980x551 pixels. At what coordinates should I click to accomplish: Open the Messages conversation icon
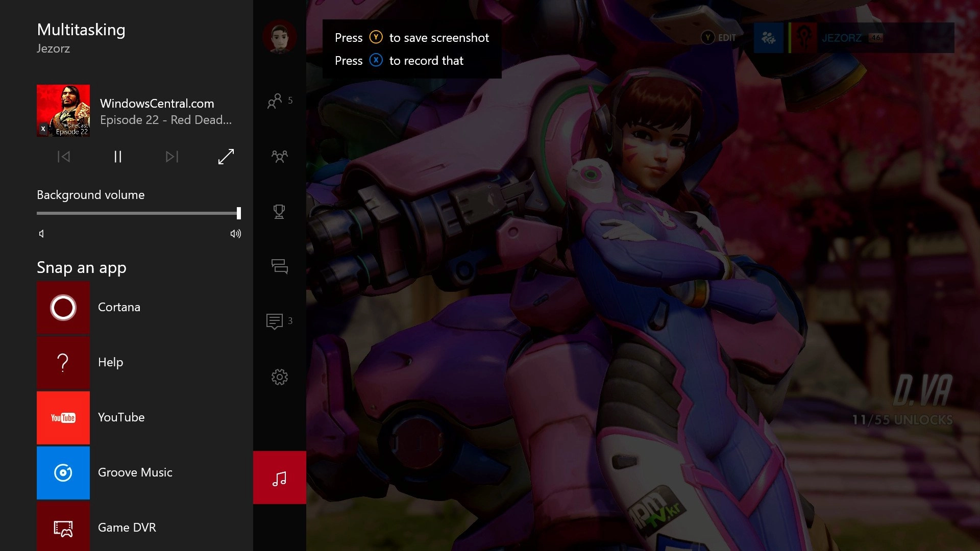279,266
